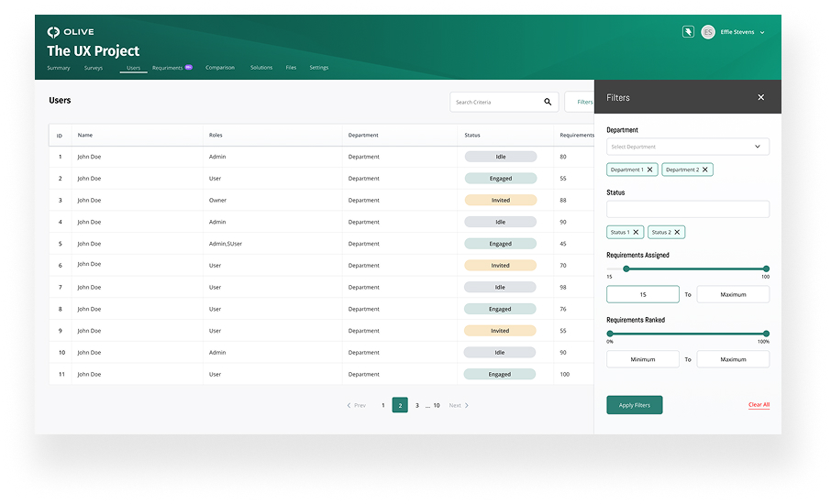The image size is (831, 504).
Task: Click the Status column header
Action: click(472, 135)
